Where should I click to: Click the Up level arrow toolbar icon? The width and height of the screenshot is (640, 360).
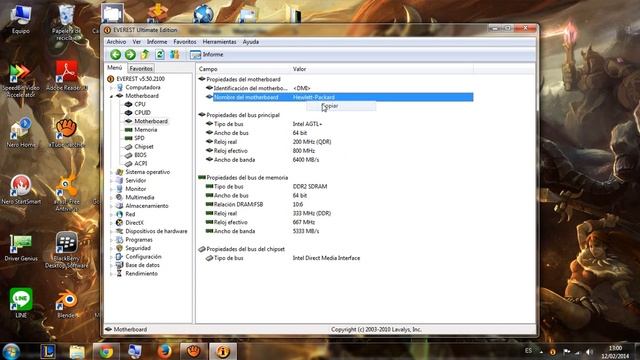[x=145, y=54]
